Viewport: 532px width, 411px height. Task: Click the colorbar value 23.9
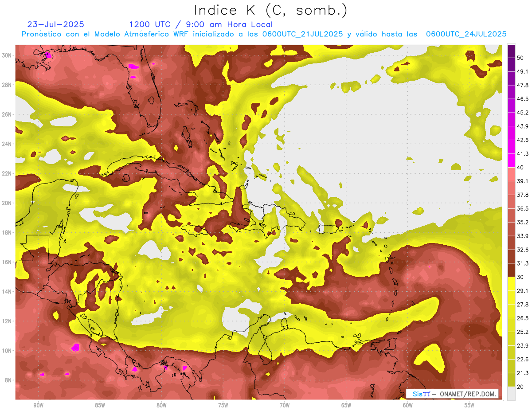[522, 346]
